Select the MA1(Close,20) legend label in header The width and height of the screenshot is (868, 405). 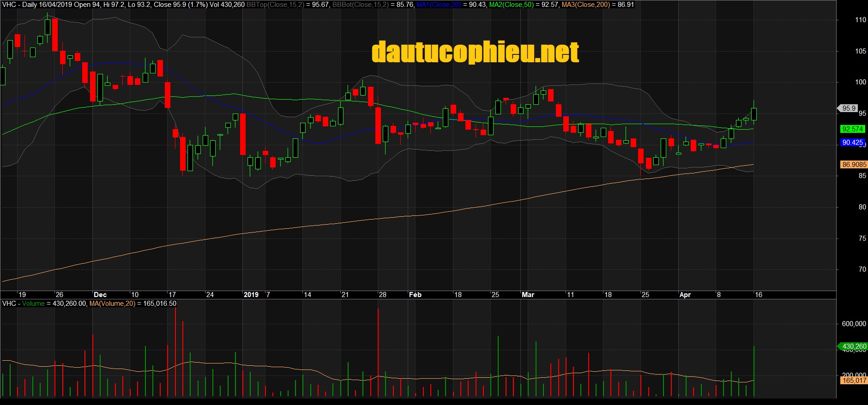point(438,5)
